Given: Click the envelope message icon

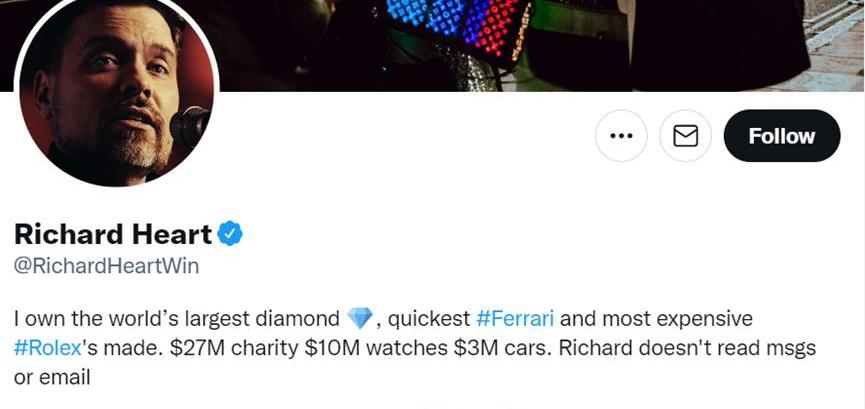Looking at the screenshot, I should coord(685,136).
